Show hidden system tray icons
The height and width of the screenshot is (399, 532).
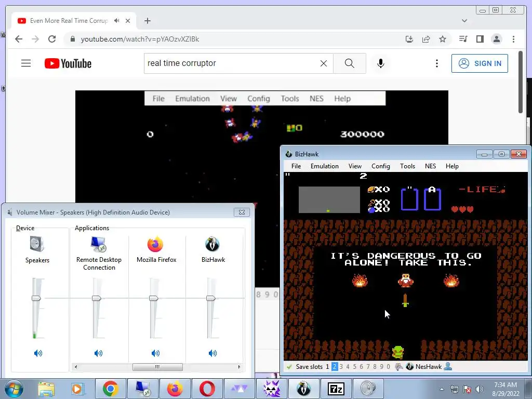442,389
